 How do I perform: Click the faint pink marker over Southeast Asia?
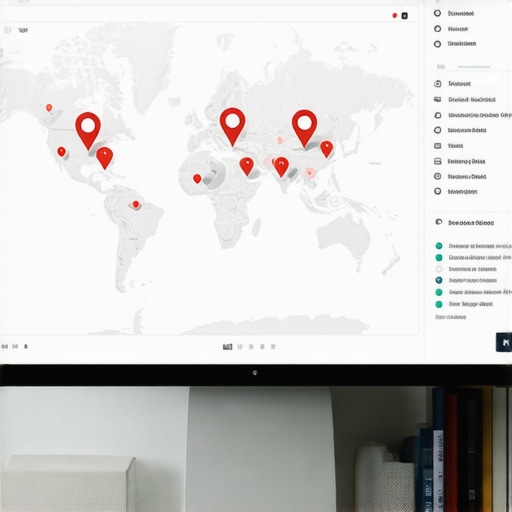[x=310, y=173]
